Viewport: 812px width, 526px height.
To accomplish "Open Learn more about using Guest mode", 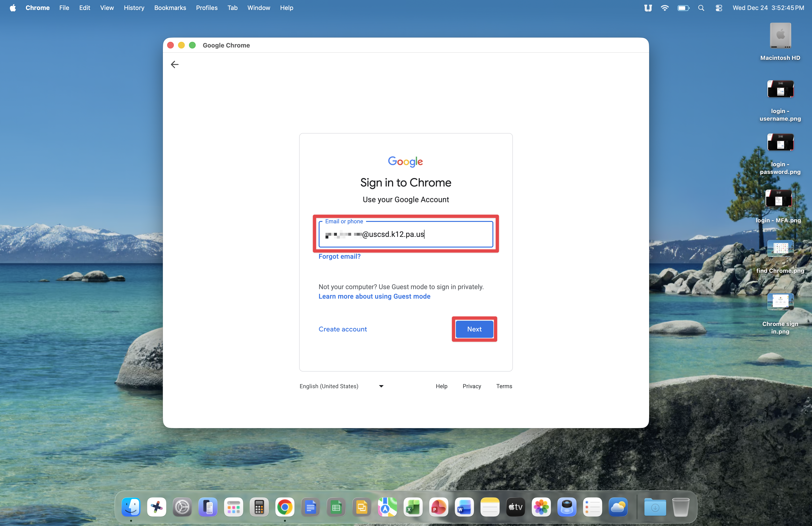I will click(374, 296).
